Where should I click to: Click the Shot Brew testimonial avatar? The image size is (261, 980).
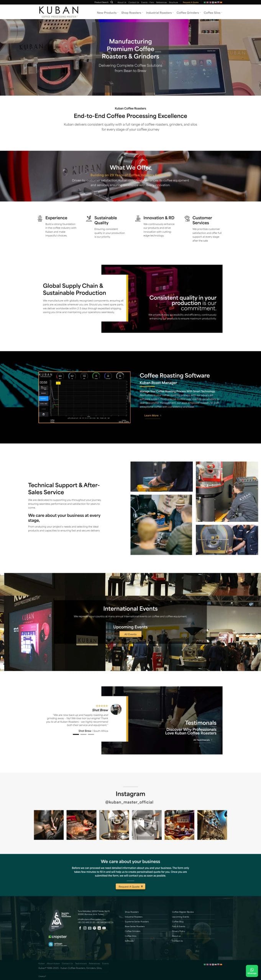[116, 709]
